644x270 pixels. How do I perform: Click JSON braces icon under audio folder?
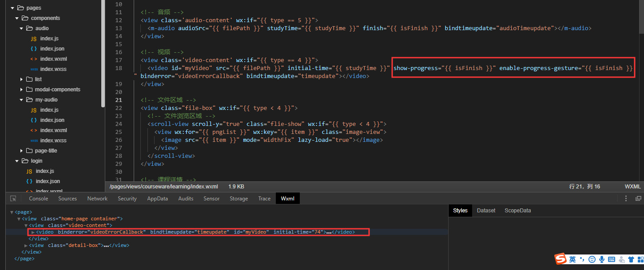(34, 49)
